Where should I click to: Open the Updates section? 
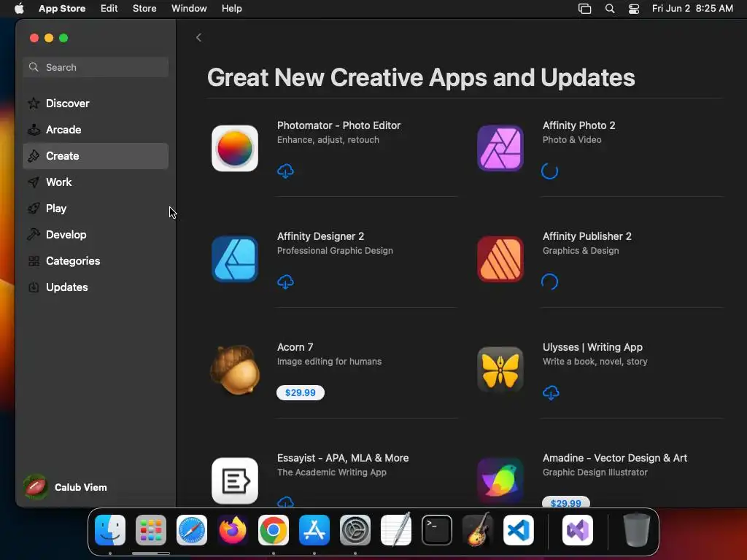[96, 287]
